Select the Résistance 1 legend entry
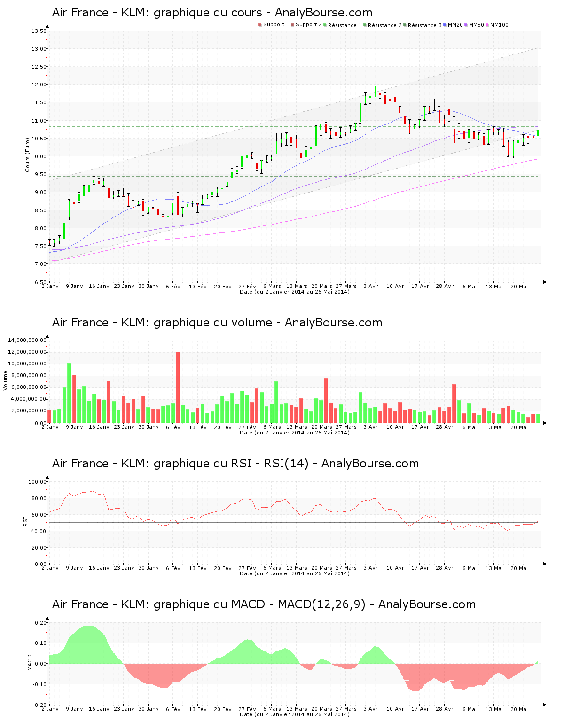This screenshot has height=728, width=564. click(x=343, y=25)
